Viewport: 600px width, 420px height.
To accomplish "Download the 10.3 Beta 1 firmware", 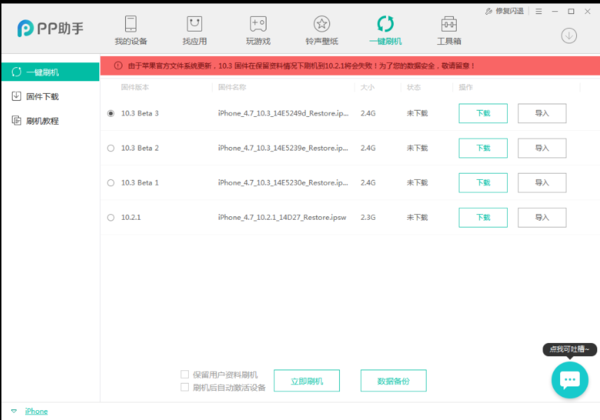I will [x=483, y=183].
